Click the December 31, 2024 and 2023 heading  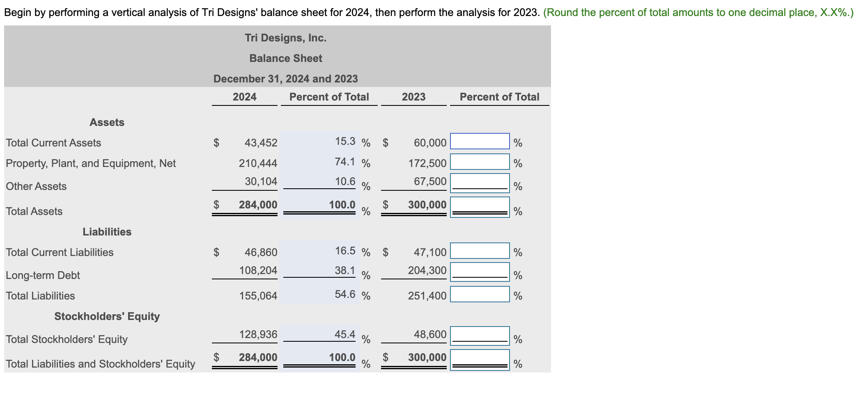(x=286, y=79)
